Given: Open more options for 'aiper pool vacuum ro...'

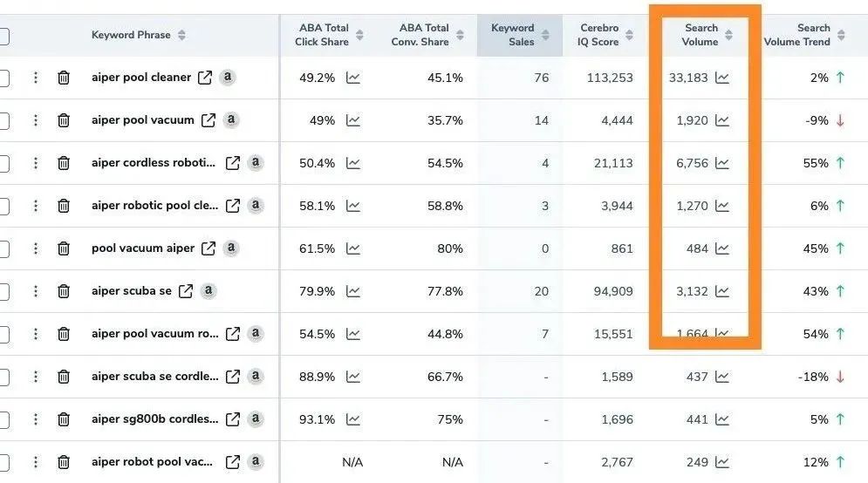Looking at the screenshot, I should [x=36, y=334].
